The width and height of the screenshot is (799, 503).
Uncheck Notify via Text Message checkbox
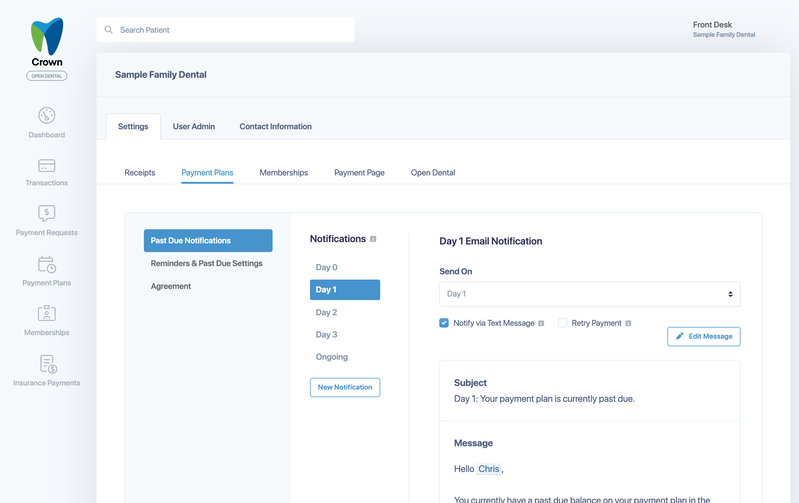(x=444, y=323)
